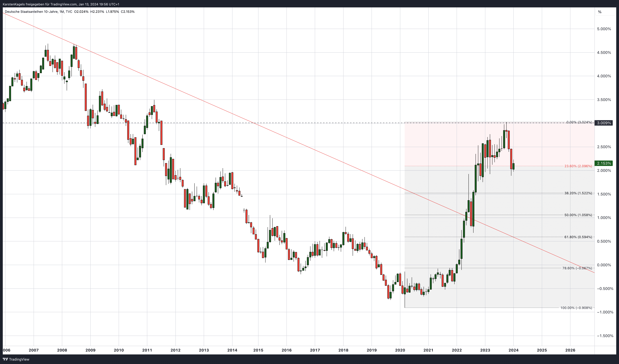Click the 2026 time axis label
Image resolution: width=619 pixels, height=364 pixels.
[570, 350]
